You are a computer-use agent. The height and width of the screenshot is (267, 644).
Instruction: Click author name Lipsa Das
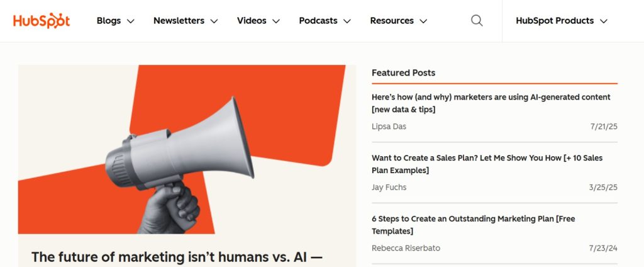pos(389,127)
